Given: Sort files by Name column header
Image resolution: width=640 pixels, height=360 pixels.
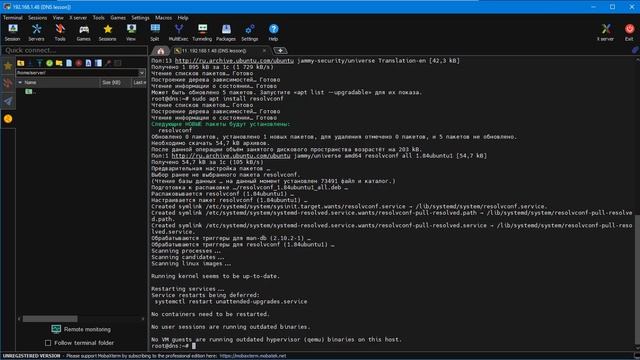Looking at the screenshot, I should click(58, 82).
